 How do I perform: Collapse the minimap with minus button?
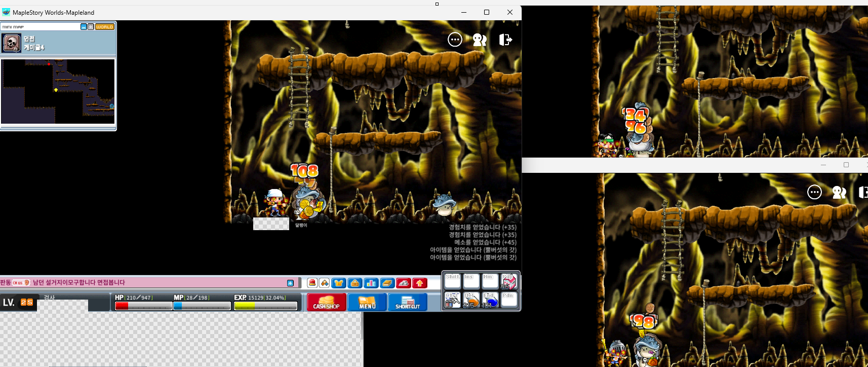pyautogui.click(x=84, y=27)
